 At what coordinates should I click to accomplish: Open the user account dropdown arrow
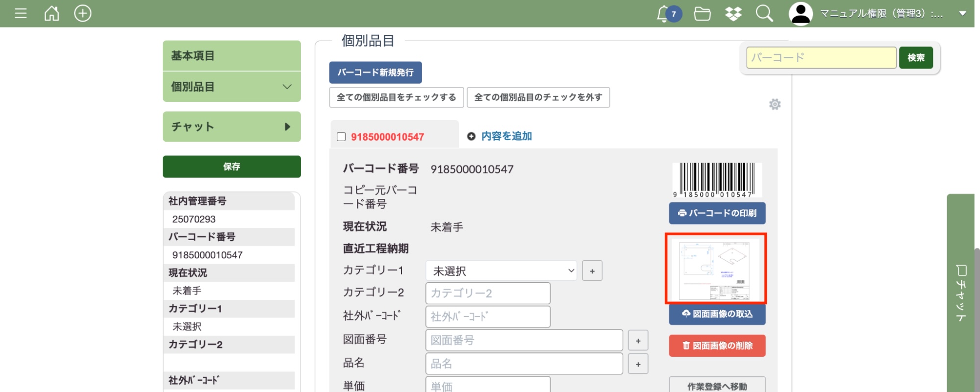tap(962, 14)
